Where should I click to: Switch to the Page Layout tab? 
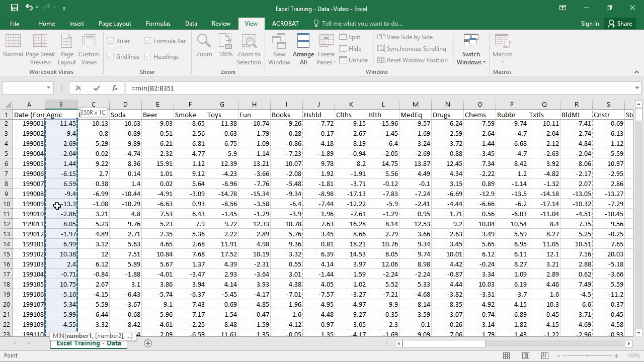click(115, 24)
